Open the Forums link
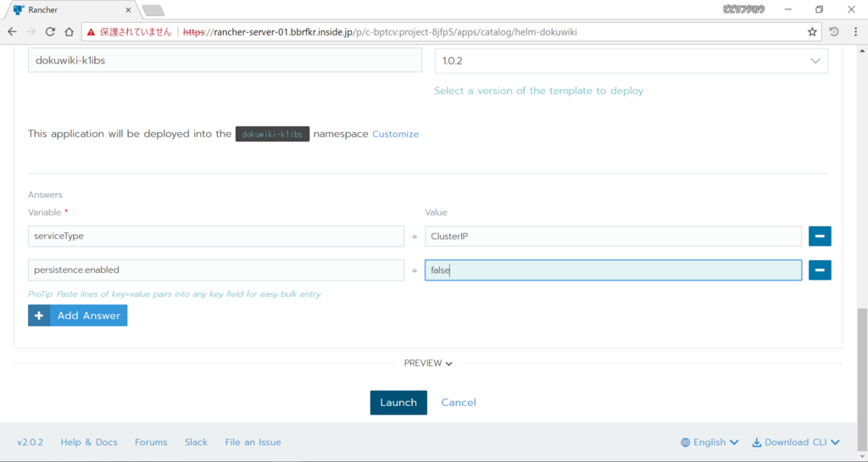The image size is (868, 462). [151, 443]
